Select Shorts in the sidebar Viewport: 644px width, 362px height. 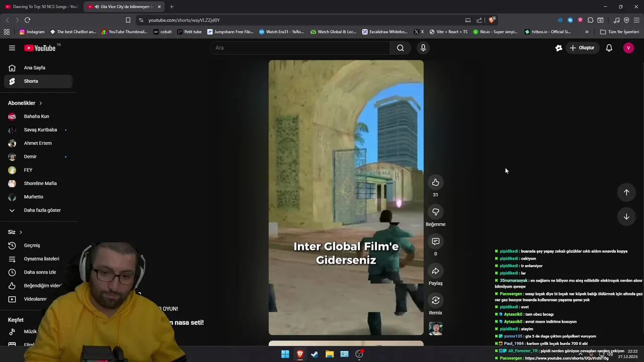click(x=38, y=81)
